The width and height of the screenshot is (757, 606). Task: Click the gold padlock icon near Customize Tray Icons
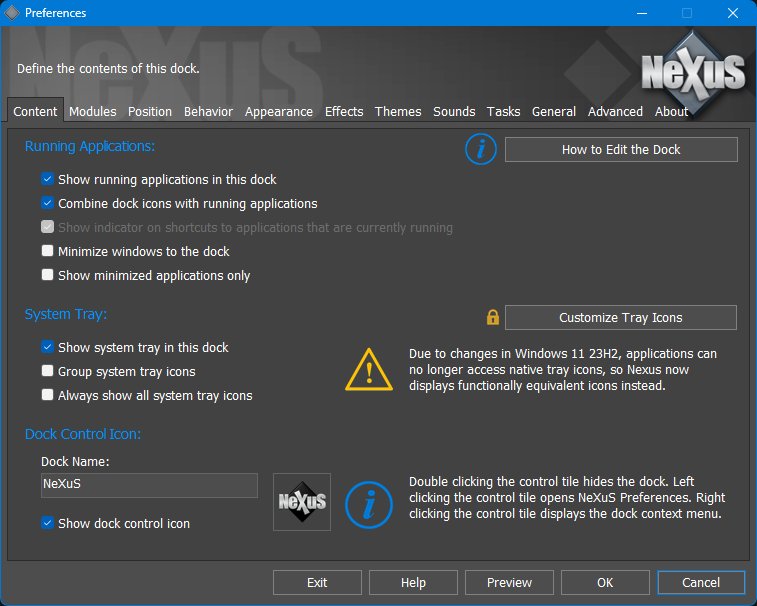[492, 317]
